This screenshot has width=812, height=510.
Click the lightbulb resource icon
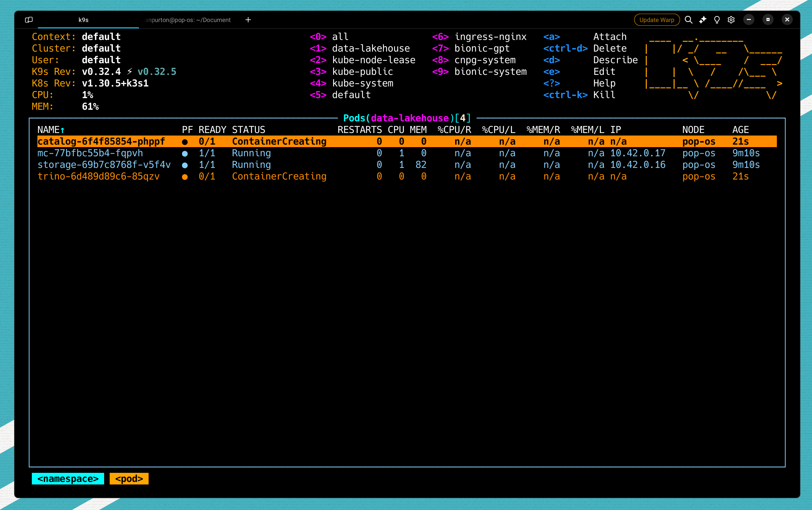717,20
